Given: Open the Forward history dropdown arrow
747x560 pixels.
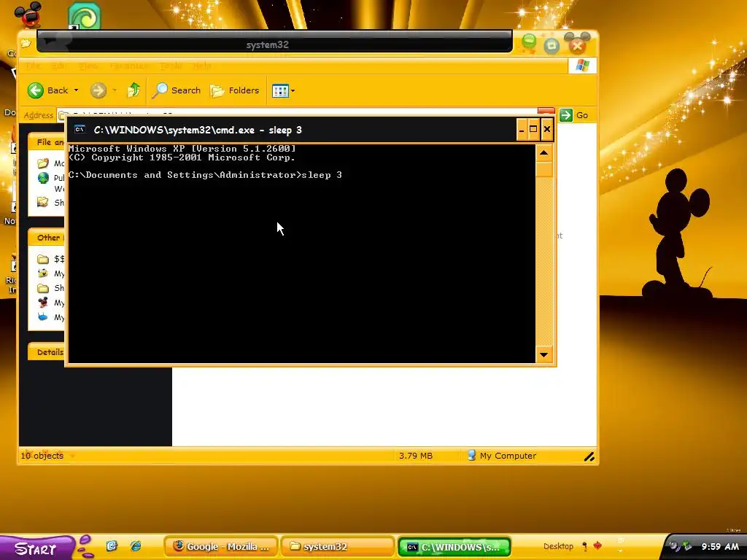Looking at the screenshot, I should coord(115,90).
